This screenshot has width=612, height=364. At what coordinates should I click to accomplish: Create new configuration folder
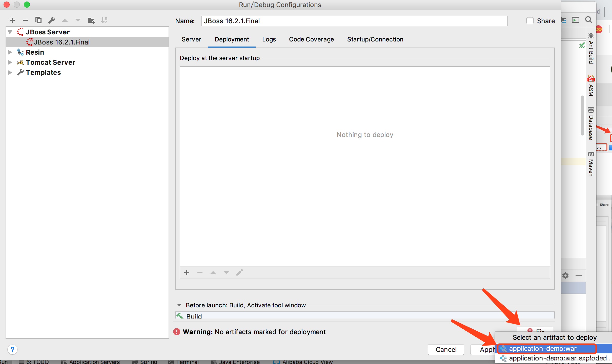91,20
